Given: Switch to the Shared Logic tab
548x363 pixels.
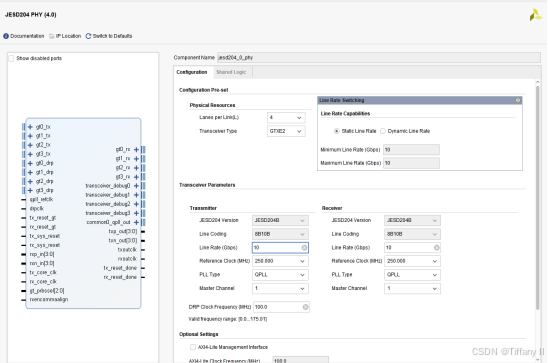Looking at the screenshot, I should (x=231, y=72).
